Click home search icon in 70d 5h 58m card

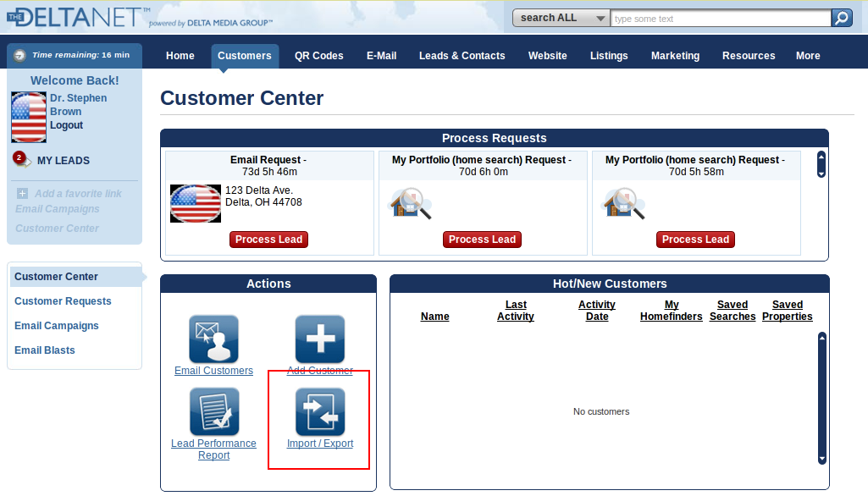pyautogui.click(x=623, y=204)
